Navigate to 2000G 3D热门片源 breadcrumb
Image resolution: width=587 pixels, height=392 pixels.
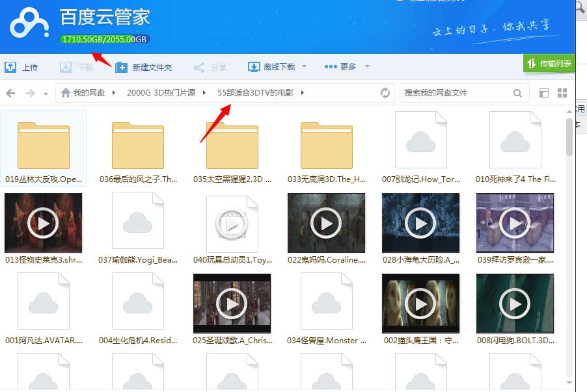pyautogui.click(x=161, y=93)
